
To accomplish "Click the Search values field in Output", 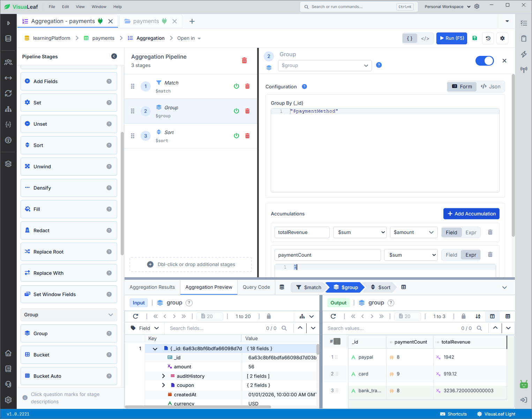I will (x=391, y=328).
